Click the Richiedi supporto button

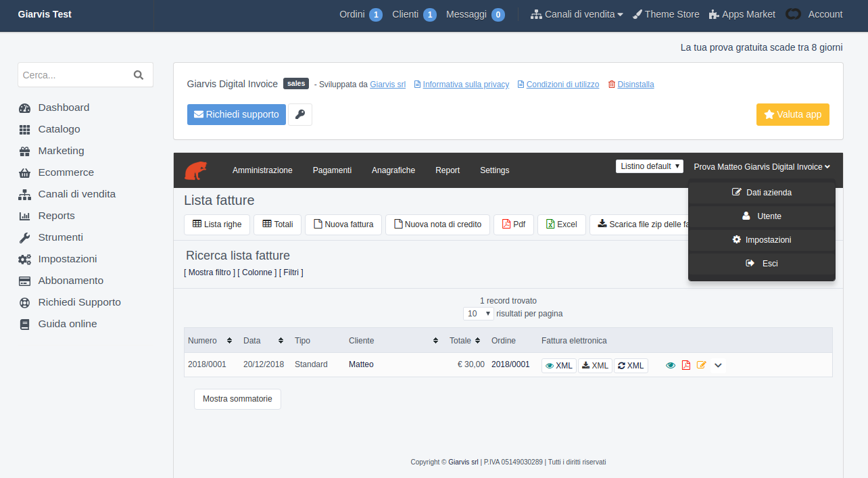[236, 115]
